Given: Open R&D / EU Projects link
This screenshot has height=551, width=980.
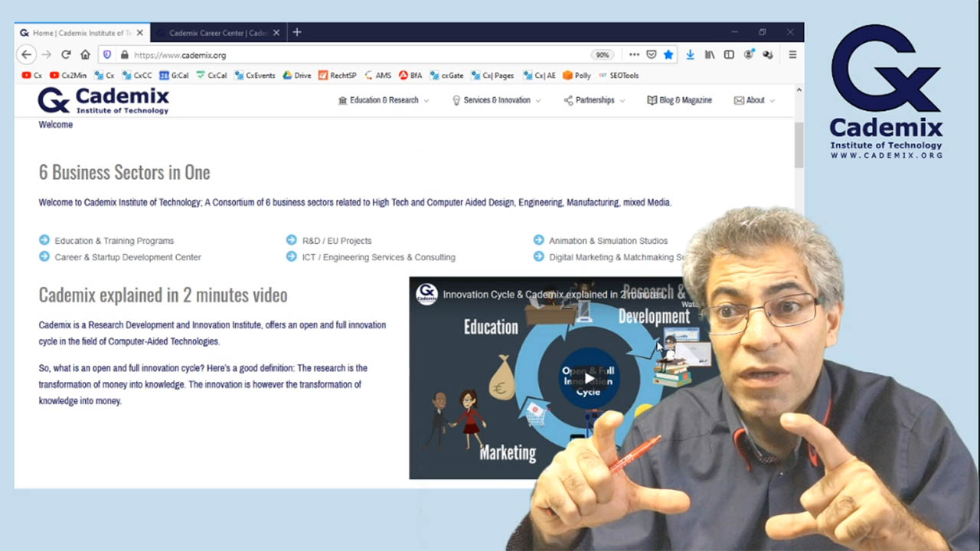Looking at the screenshot, I should [x=337, y=240].
